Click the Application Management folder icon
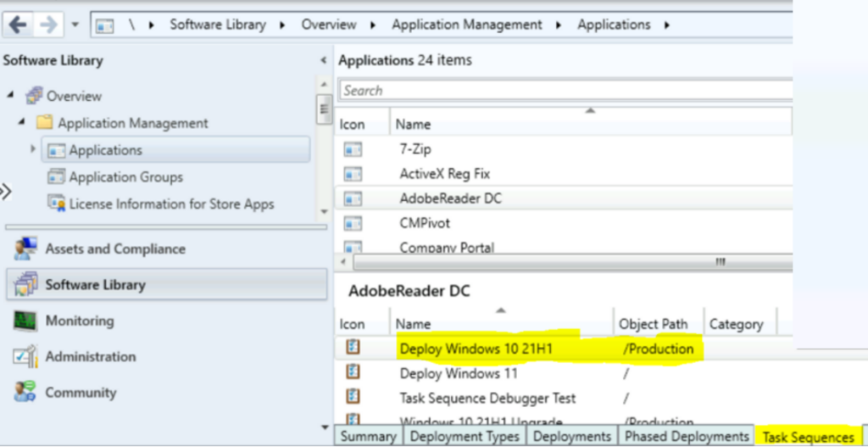868x447 pixels. [45, 122]
